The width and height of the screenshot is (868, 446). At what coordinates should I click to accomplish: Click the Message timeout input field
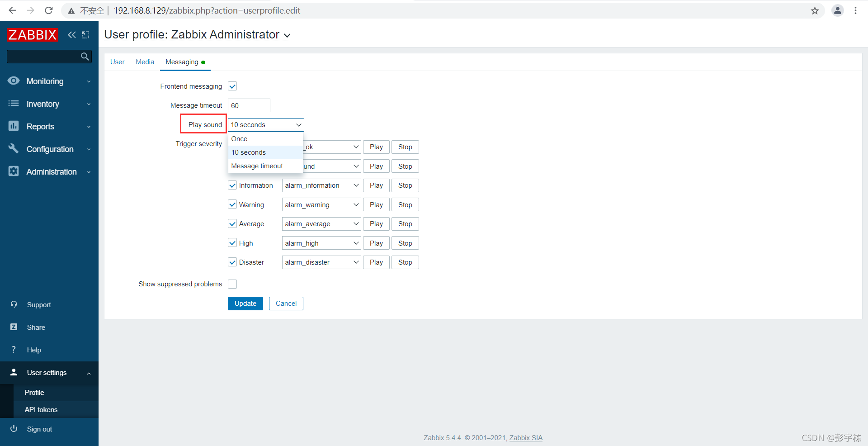(249, 105)
